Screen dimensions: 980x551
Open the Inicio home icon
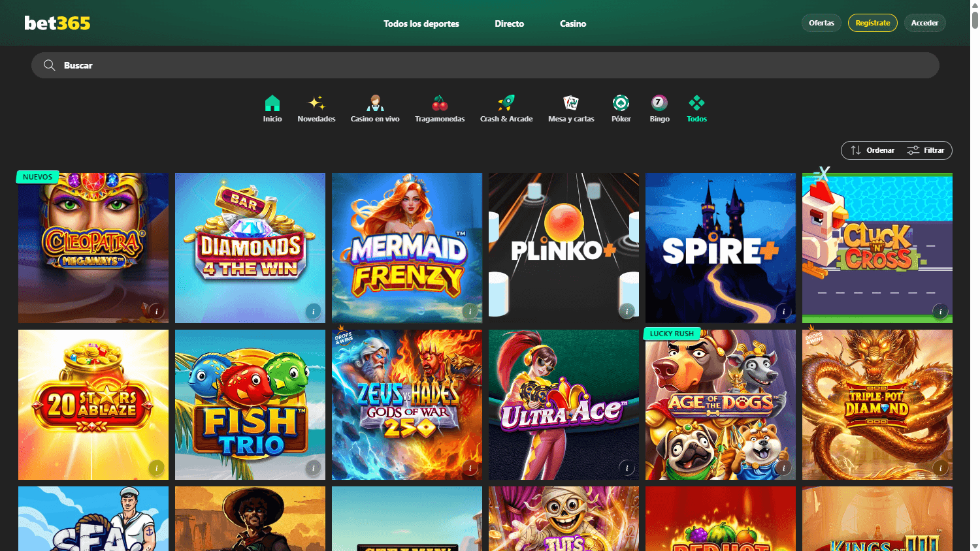click(272, 103)
